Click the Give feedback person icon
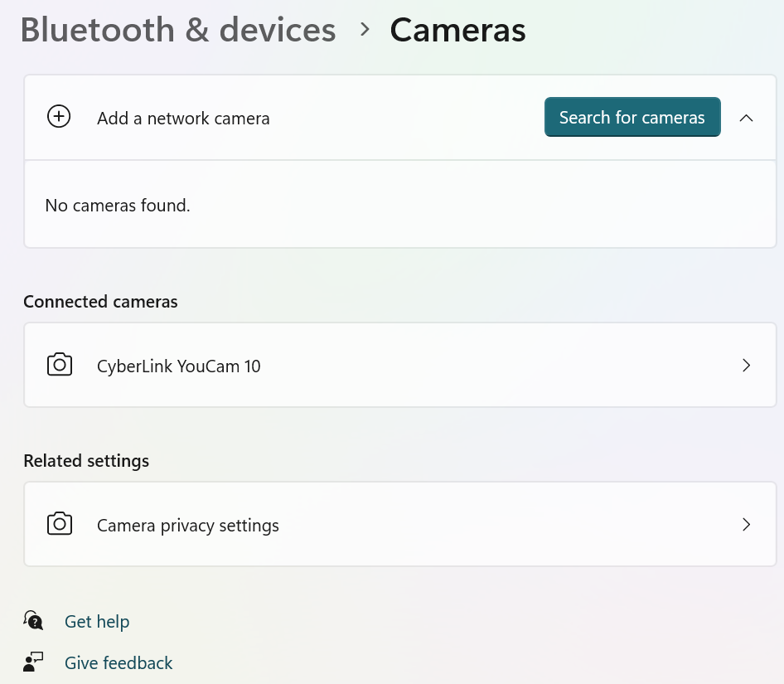This screenshot has height=684, width=784. point(33,662)
